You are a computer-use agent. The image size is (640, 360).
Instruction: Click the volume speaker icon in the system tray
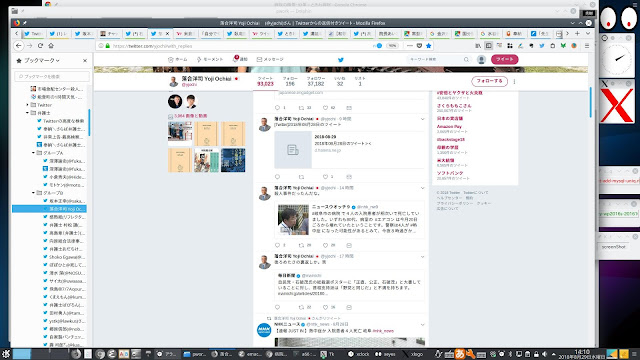tap(544, 354)
